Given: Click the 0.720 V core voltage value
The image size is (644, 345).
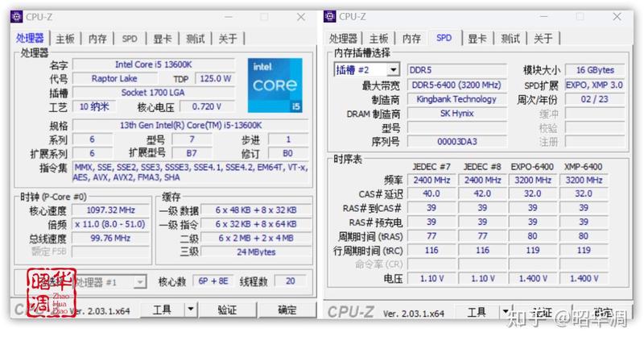Looking at the screenshot, I should 207,106.
